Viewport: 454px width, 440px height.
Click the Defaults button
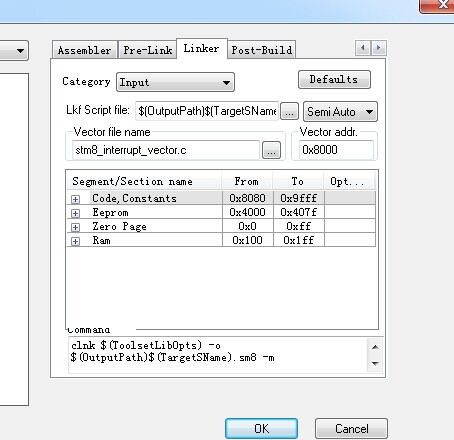[334, 79]
